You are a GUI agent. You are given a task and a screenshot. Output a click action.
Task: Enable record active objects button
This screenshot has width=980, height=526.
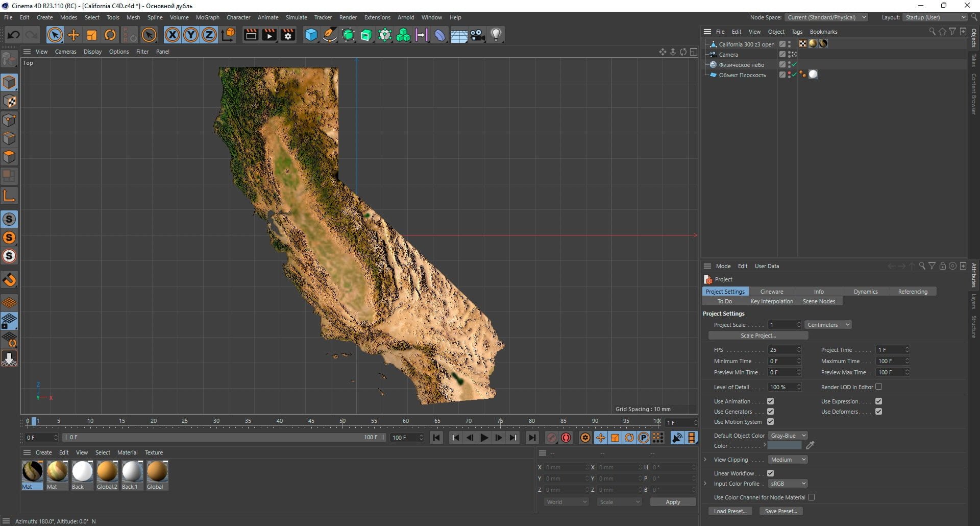point(566,438)
